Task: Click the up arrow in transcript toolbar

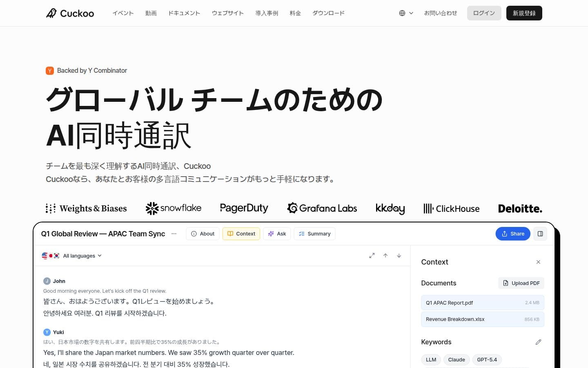Action: click(385, 256)
